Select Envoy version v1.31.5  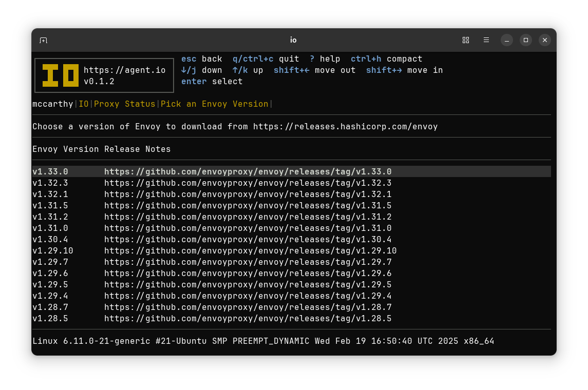[50, 206]
